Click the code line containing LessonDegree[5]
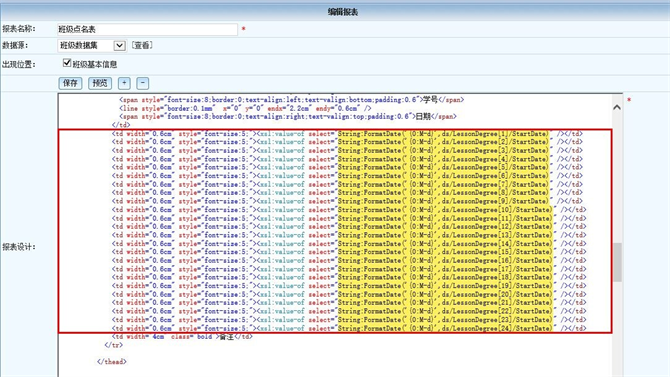This screenshot has width=670, height=377. pyautogui.click(x=347, y=167)
